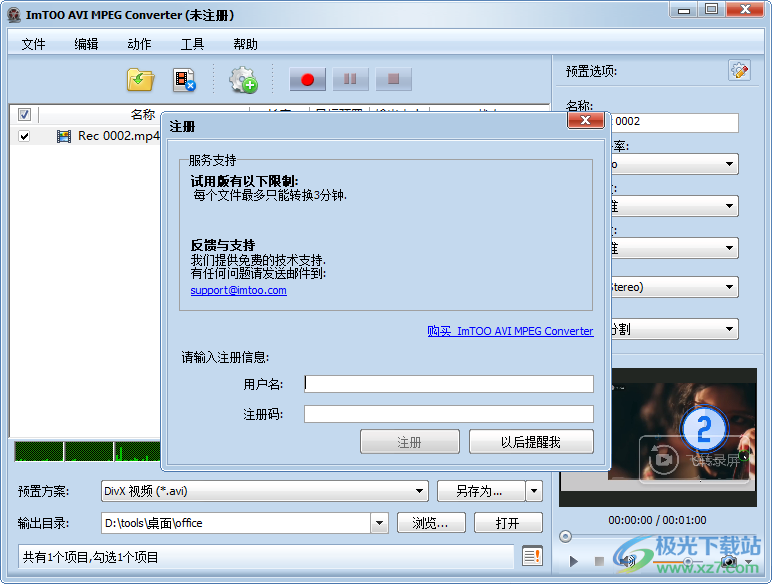This screenshot has width=772, height=584.
Task: Close the 注册 dialog with red X
Action: click(585, 120)
